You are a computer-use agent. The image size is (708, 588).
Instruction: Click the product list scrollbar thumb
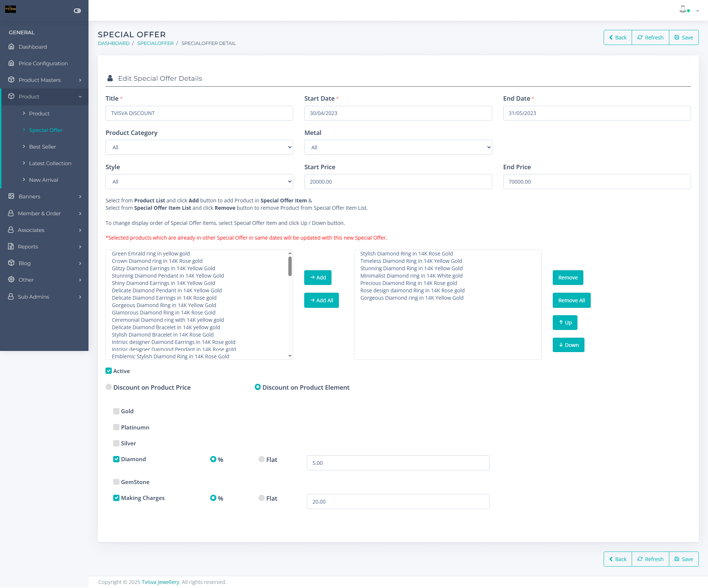click(290, 266)
